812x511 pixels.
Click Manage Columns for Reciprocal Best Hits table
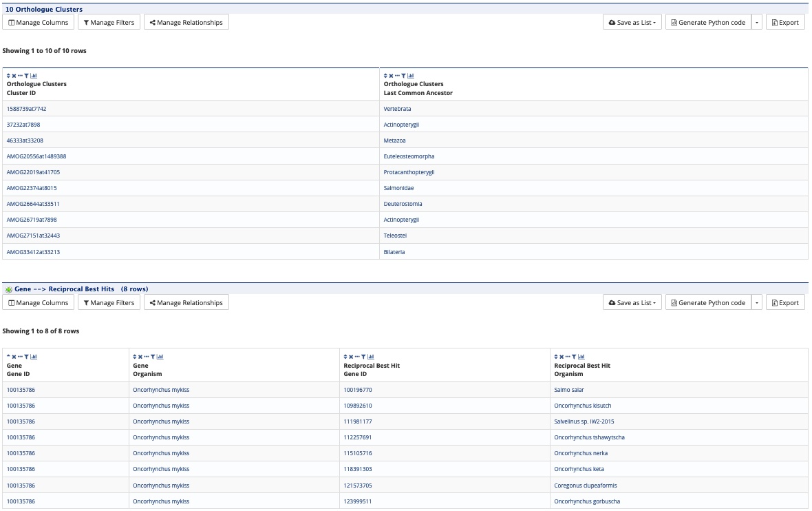[39, 302]
